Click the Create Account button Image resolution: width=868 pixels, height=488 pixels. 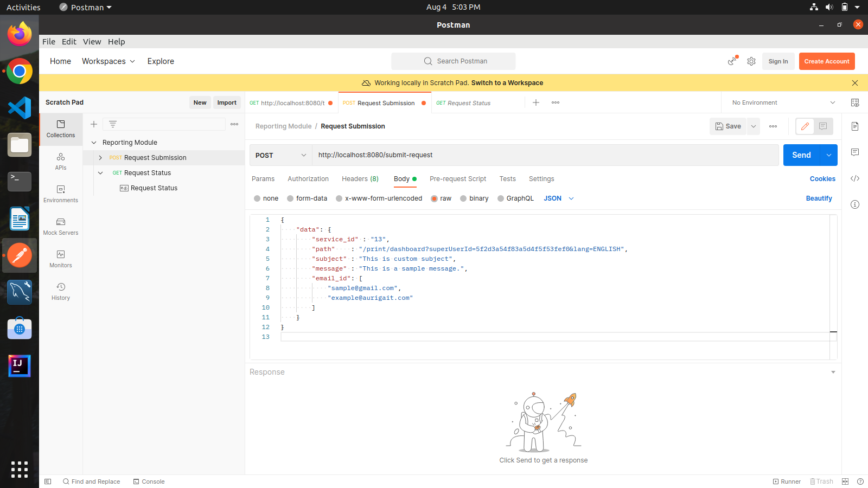(x=827, y=61)
